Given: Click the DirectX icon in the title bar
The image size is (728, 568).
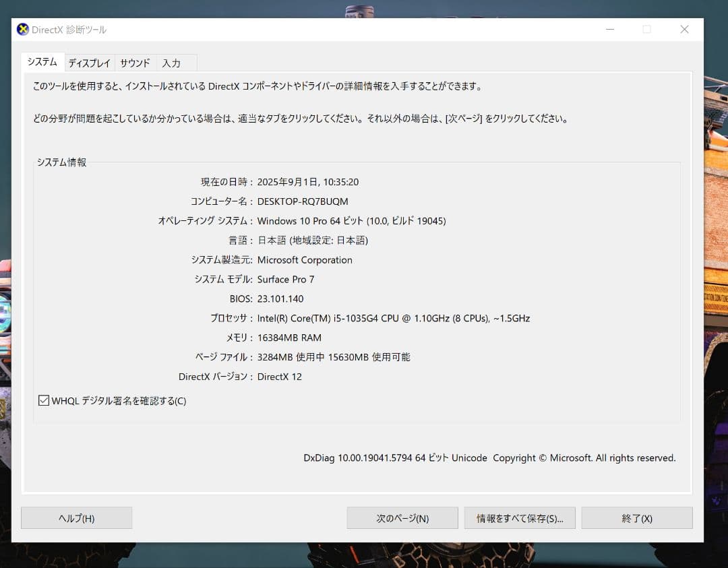Looking at the screenshot, I should pos(22,30).
